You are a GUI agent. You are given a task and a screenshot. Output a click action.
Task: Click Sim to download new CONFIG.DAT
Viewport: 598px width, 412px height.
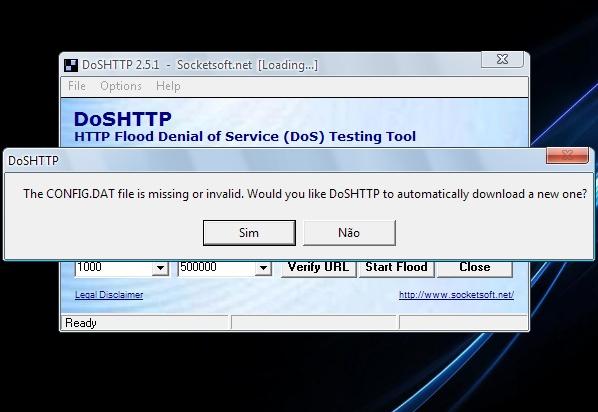pos(249,233)
